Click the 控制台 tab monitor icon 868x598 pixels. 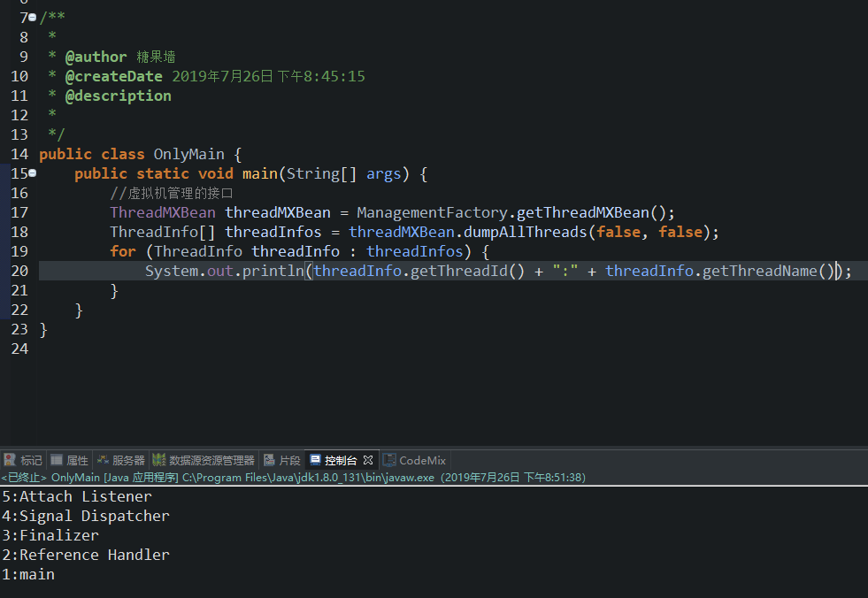point(316,460)
